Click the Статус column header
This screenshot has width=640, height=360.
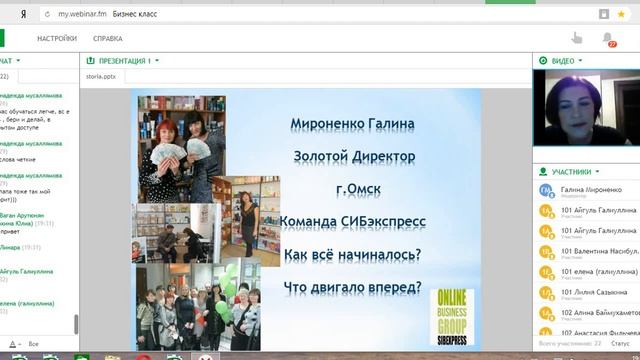(x=620, y=343)
